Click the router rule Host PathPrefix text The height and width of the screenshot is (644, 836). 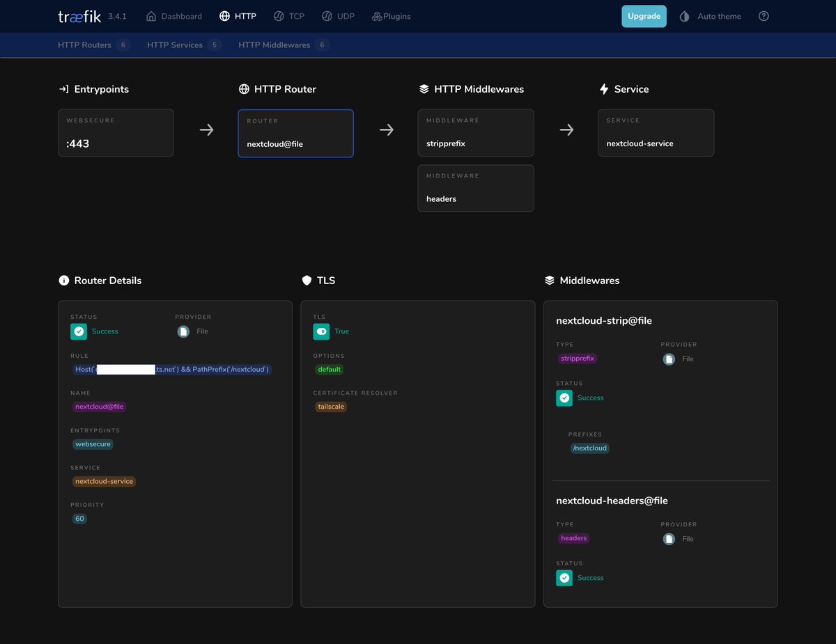171,369
